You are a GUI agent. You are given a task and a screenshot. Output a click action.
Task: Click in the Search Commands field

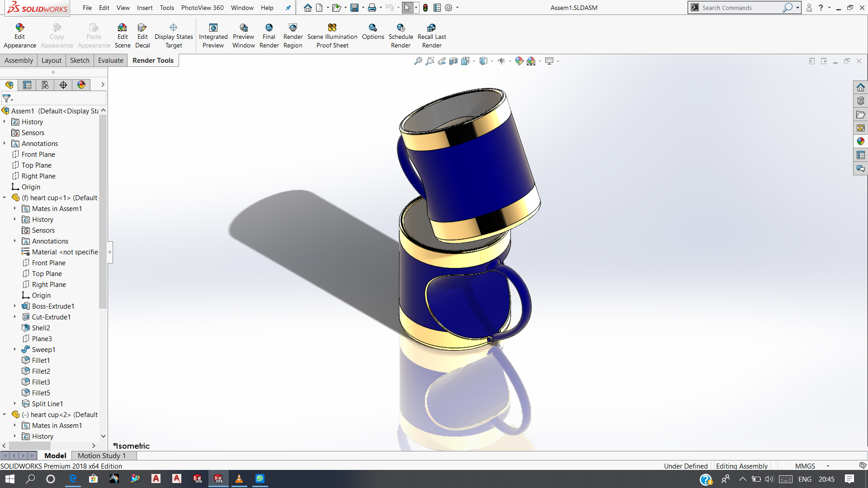(741, 8)
